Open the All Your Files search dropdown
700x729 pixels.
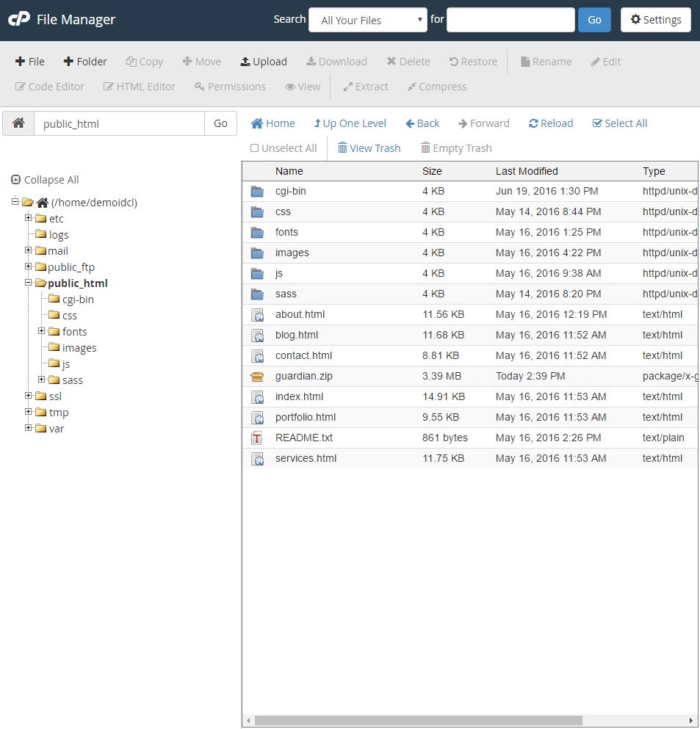[368, 20]
